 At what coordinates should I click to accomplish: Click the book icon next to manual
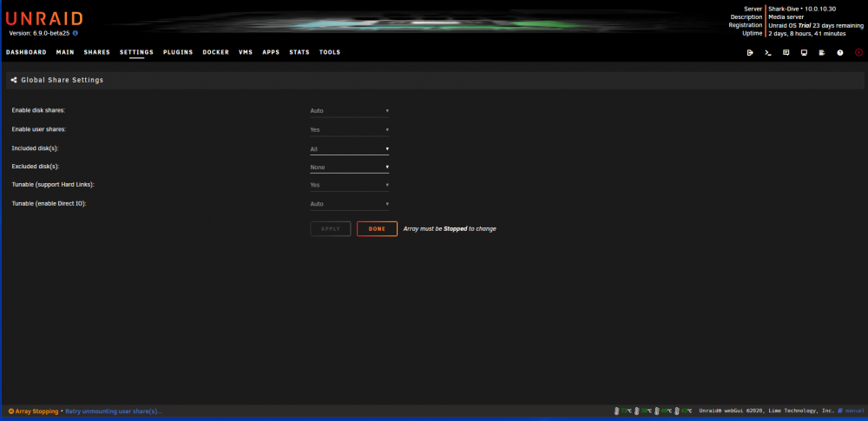tap(839, 411)
